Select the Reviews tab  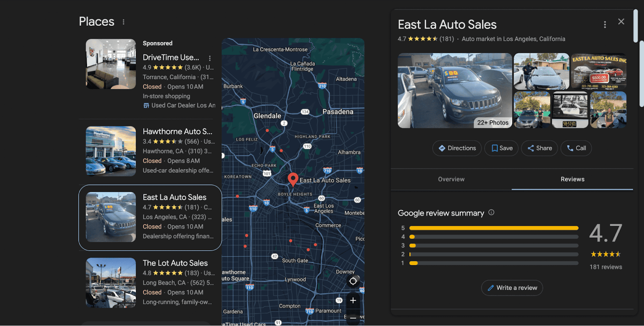pyautogui.click(x=572, y=179)
